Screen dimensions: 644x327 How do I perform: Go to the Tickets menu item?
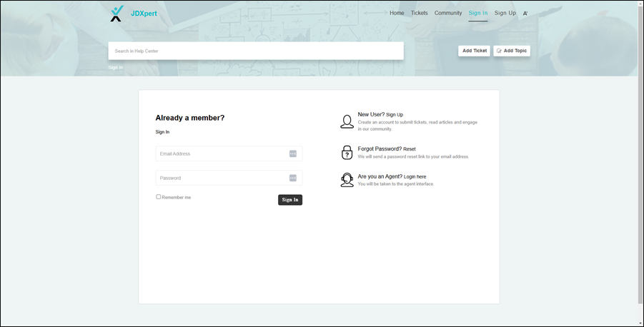click(419, 13)
